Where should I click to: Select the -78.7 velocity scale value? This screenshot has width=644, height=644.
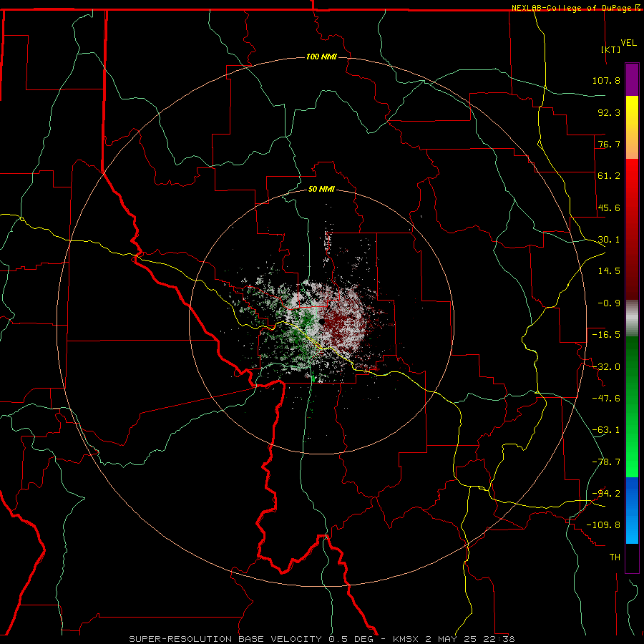click(x=606, y=462)
